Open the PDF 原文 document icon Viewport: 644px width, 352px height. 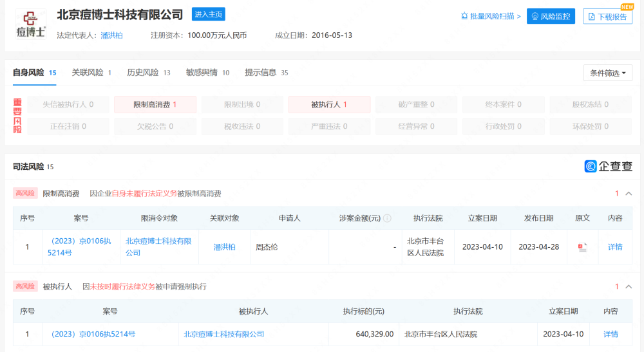pos(582,247)
